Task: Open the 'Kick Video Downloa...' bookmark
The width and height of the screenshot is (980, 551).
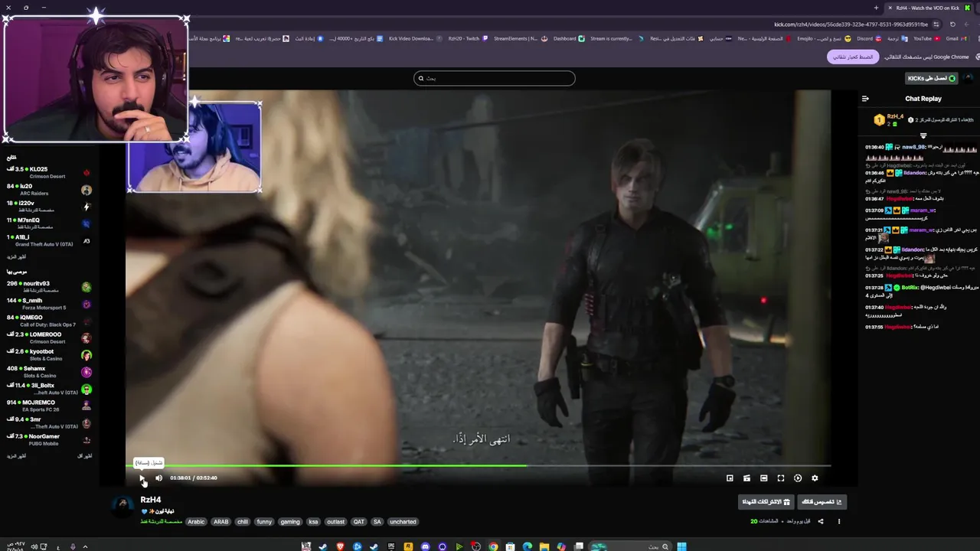Action: click(414, 38)
